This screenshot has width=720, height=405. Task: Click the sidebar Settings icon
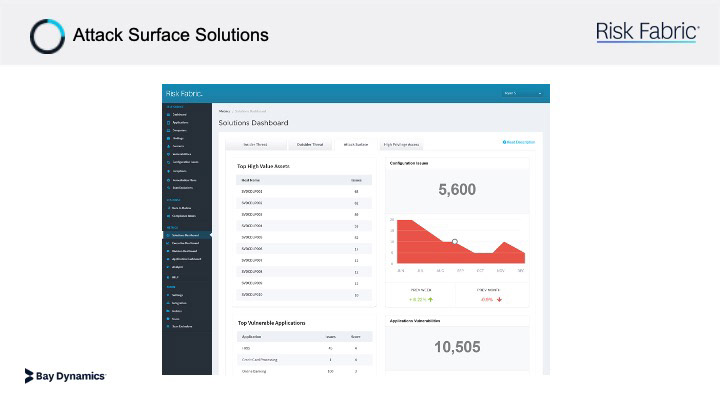pos(168,295)
